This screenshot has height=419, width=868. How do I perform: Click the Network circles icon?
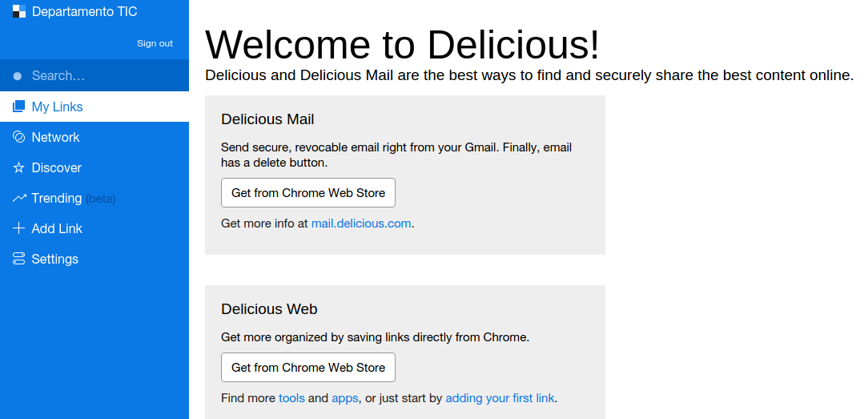point(19,137)
